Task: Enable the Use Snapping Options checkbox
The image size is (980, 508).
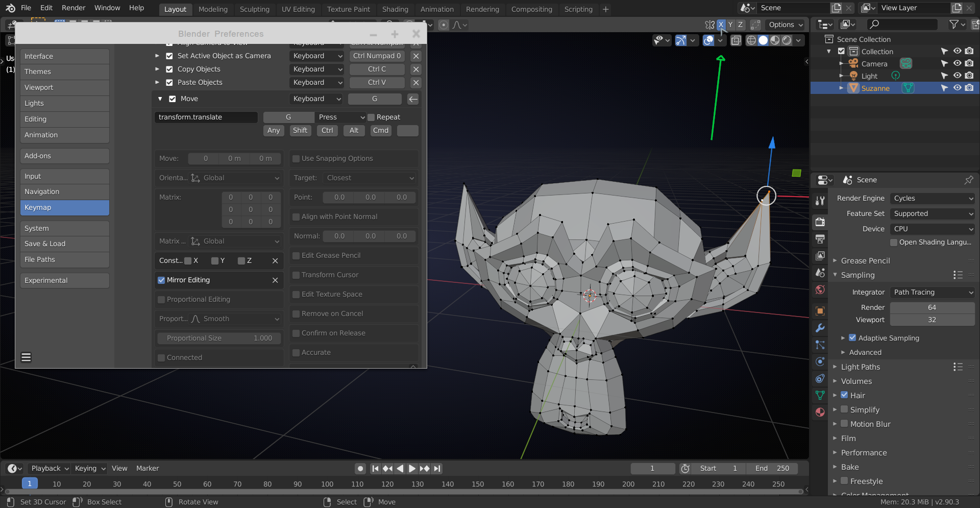Action: 296,159
